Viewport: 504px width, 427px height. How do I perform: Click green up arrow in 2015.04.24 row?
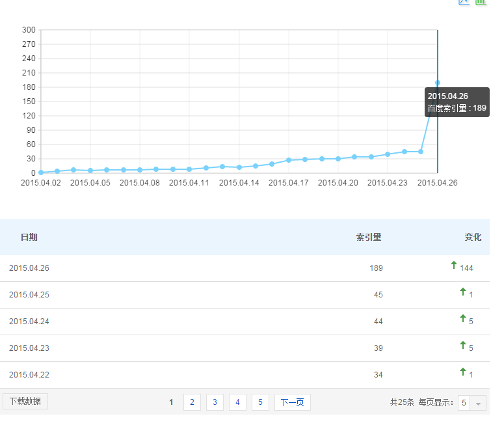[463, 318]
